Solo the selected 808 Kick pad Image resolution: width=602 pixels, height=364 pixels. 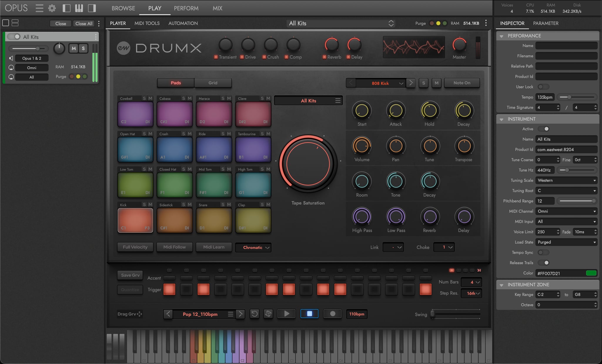pyautogui.click(x=424, y=83)
